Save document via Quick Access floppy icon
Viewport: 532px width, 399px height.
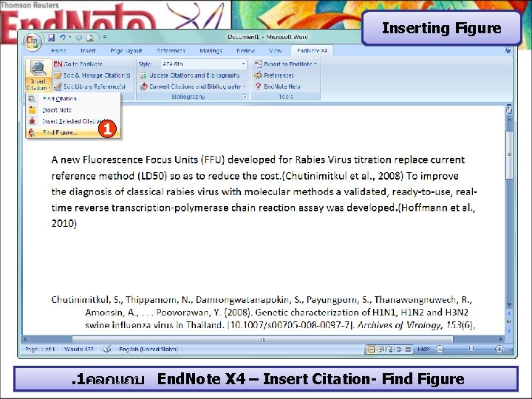click(51, 37)
